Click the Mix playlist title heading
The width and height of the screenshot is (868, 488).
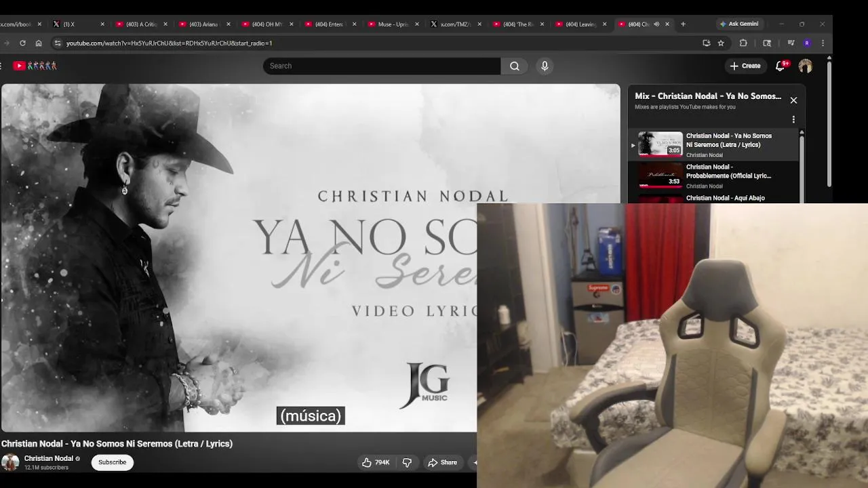tap(708, 96)
